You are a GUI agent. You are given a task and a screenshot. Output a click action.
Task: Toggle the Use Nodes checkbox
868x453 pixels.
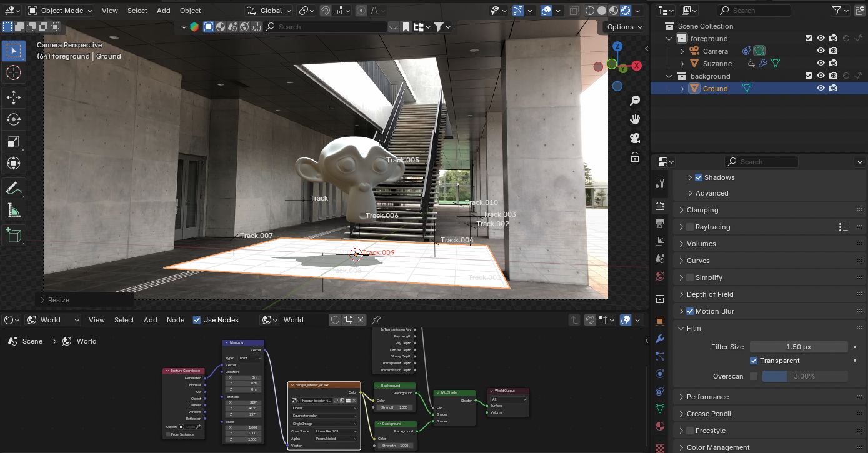[197, 320]
